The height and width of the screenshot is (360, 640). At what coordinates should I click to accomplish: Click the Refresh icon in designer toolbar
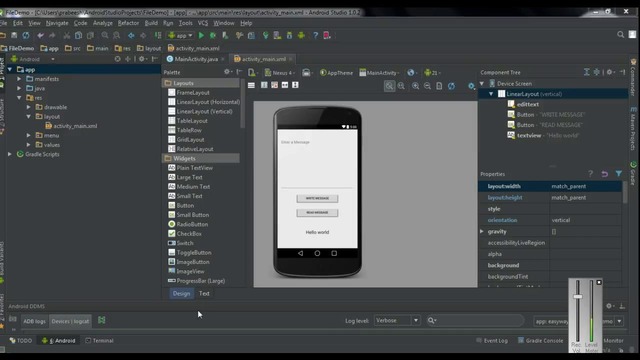point(451,86)
